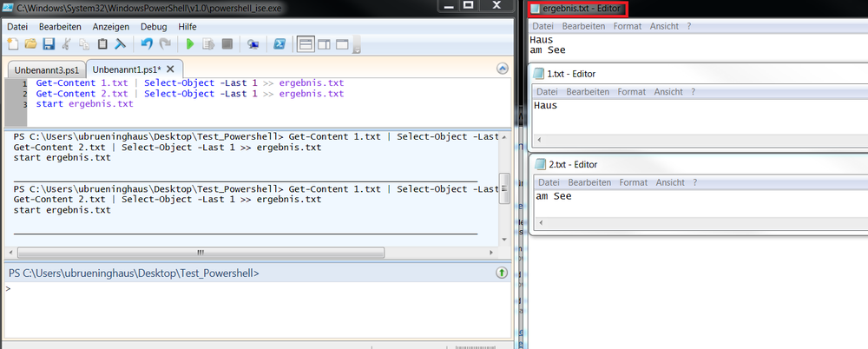
Task: Launch PowerShell.exe from the blue console icon
Action: click(280, 43)
